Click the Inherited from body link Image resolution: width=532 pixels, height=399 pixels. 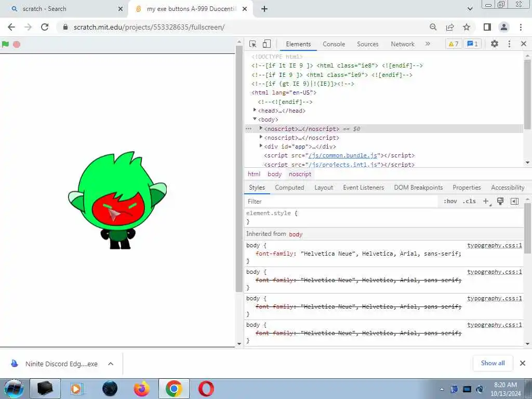296,234
